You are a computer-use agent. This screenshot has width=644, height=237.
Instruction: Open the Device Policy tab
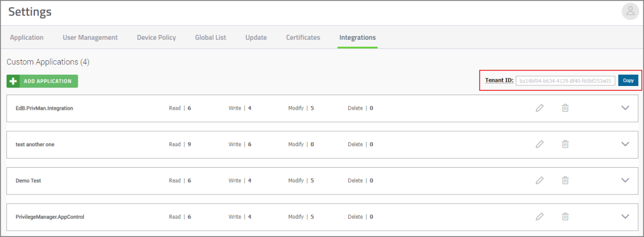coord(156,38)
